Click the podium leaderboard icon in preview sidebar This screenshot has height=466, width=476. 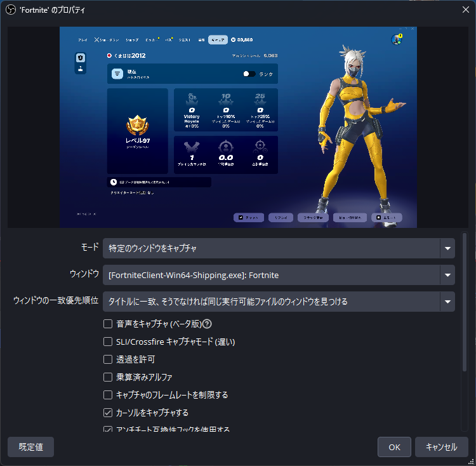tap(81, 69)
